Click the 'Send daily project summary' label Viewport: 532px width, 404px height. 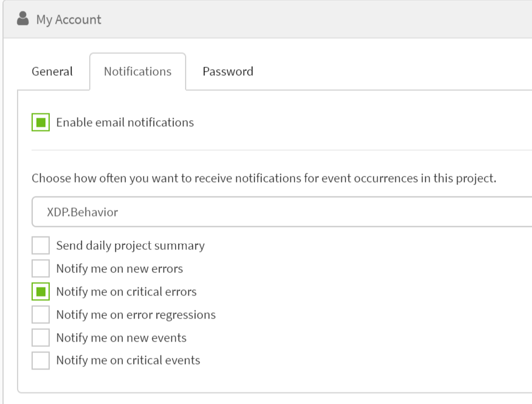130,246
